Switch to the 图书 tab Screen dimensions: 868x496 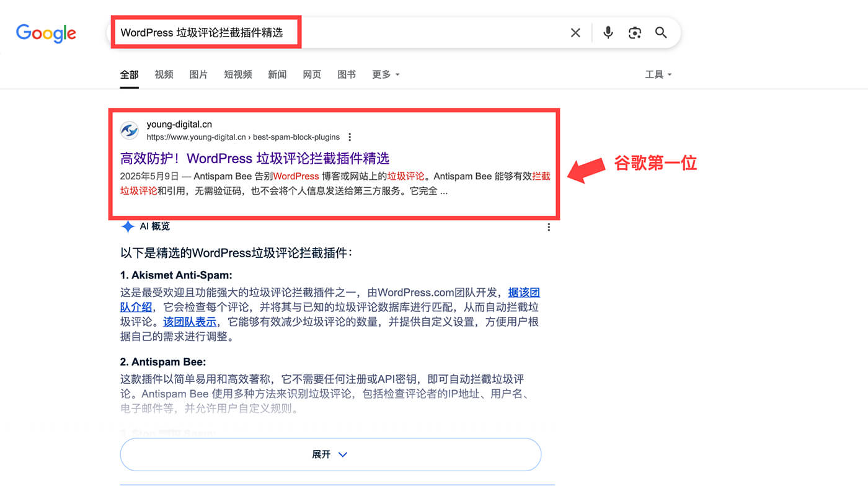tap(347, 74)
